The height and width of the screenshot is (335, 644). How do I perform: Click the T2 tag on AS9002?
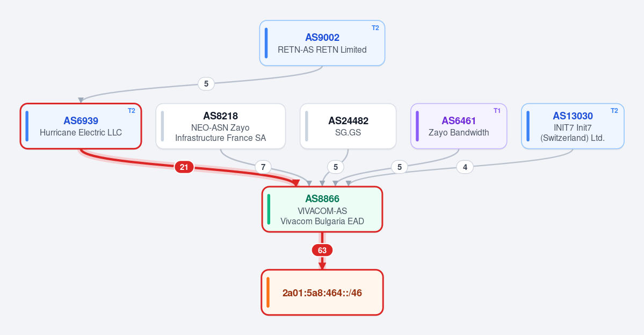point(375,28)
